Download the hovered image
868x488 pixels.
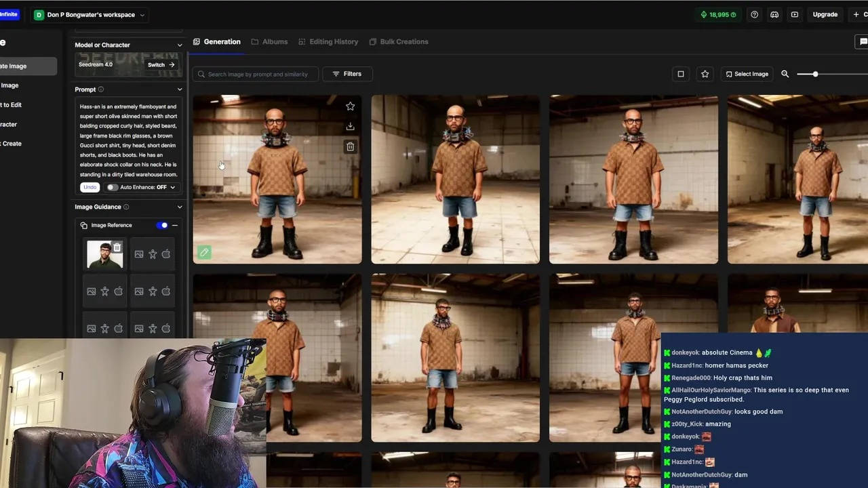(x=350, y=126)
